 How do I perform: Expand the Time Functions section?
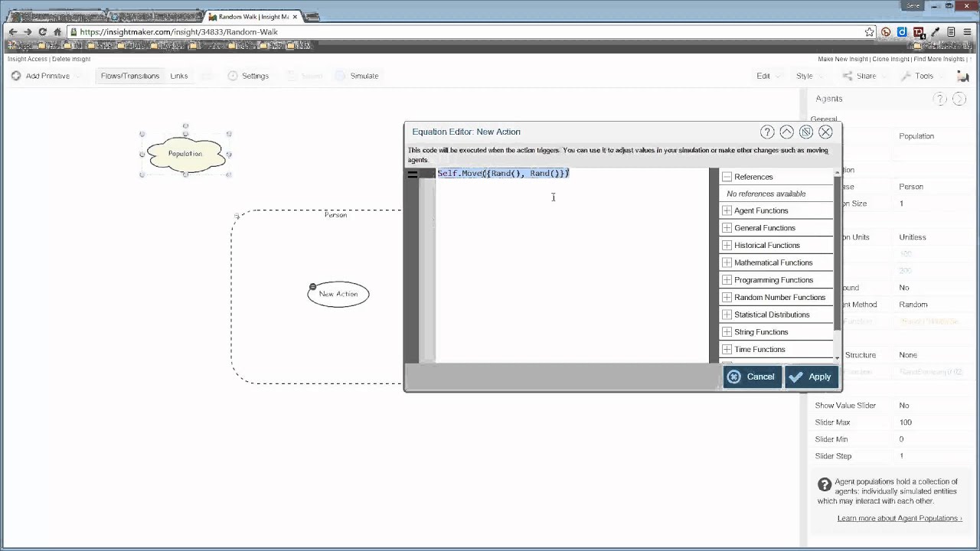[727, 350]
